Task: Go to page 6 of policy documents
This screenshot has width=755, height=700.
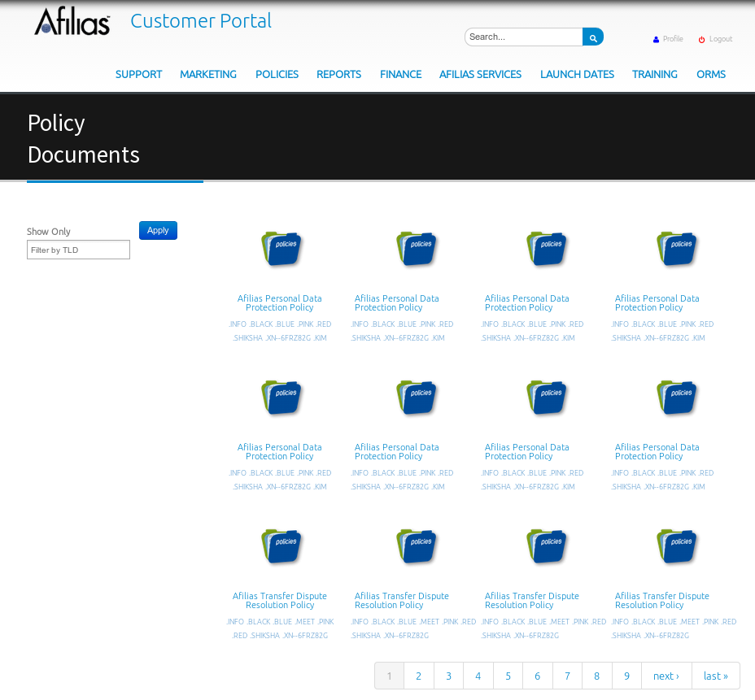Action: [x=537, y=676]
